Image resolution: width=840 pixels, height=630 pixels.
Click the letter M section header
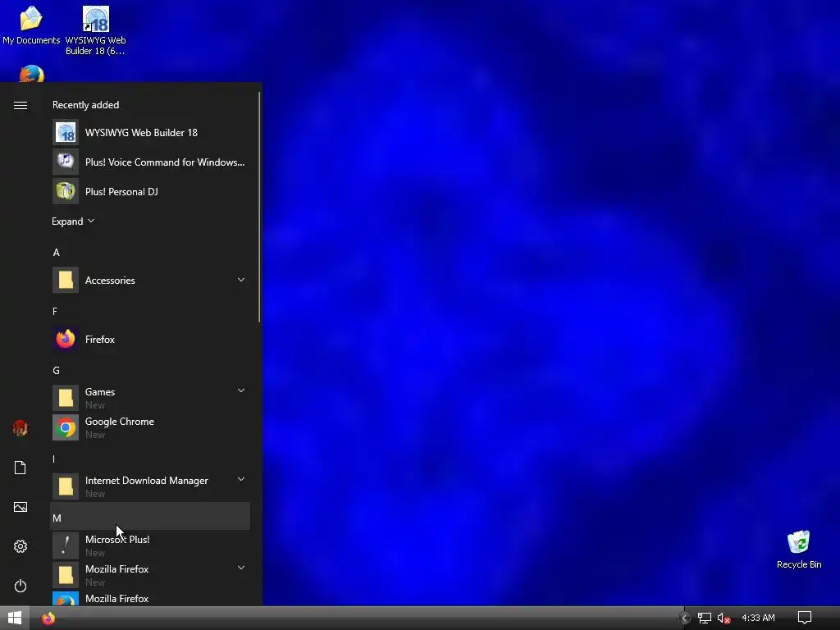pyautogui.click(x=150, y=518)
